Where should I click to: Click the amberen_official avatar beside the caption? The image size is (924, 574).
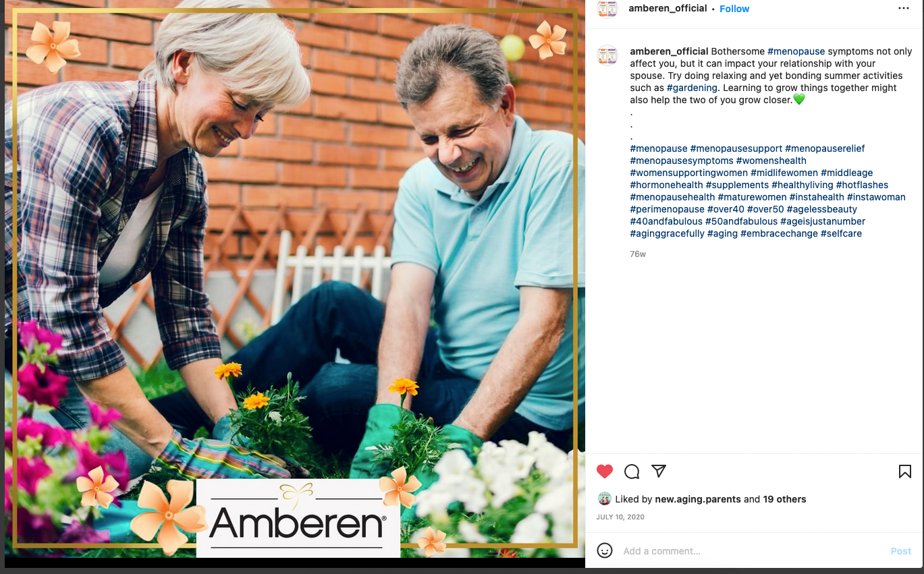(607, 55)
